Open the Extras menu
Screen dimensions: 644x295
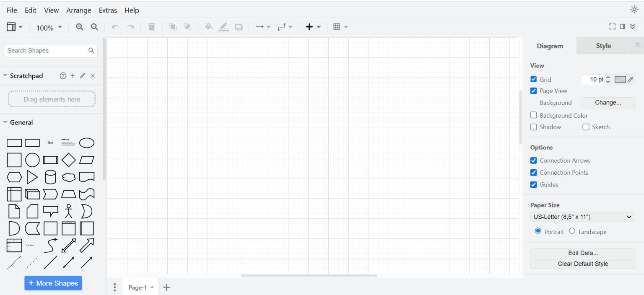108,10
